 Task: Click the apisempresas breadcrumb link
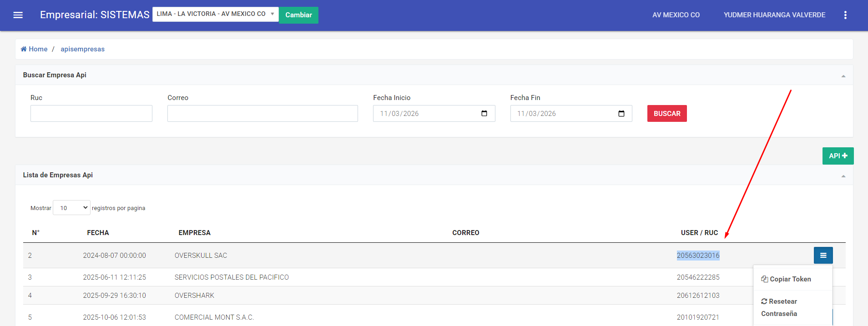coord(82,49)
